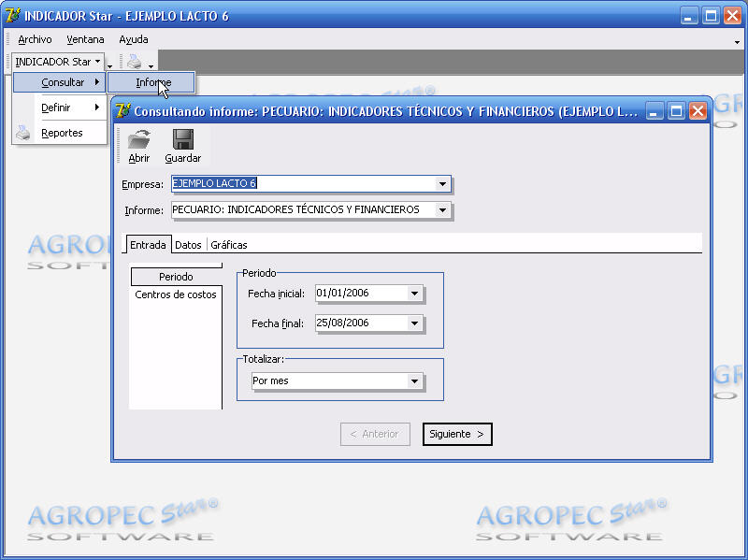This screenshot has height=560, width=748.
Task: Expand the Empresa combo box arrow
Action: [442, 183]
